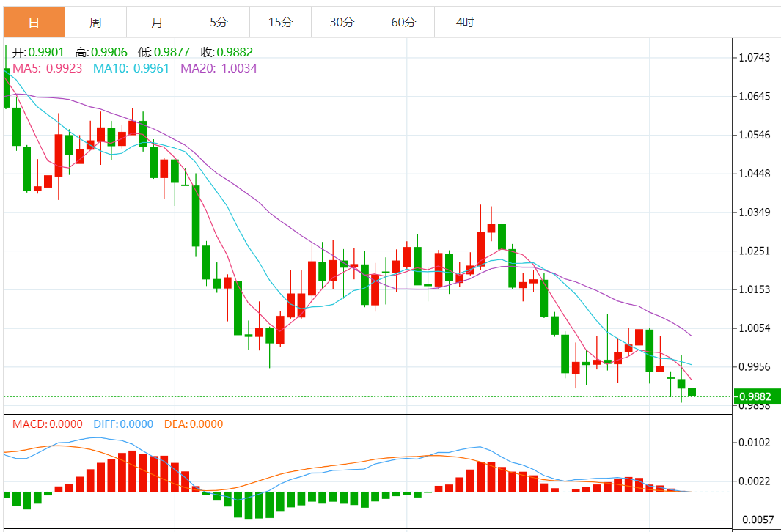Click the DIFF:0.0000 label
This screenshot has width=781, height=532.
(123, 424)
